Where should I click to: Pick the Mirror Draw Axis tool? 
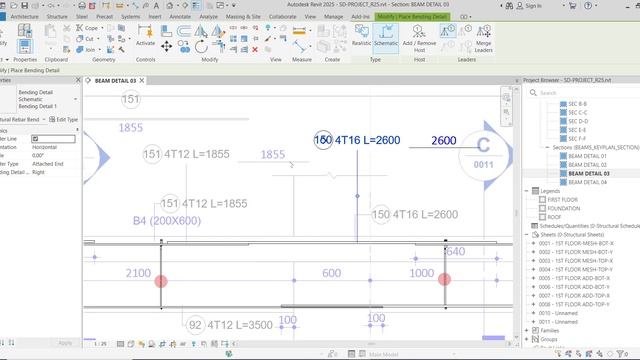217,31
